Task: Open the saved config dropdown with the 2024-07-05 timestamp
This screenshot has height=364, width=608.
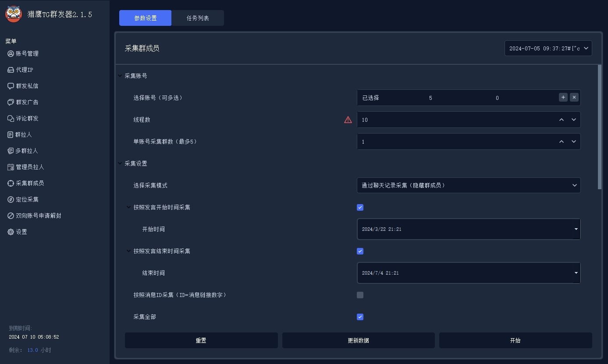Action: [548, 48]
